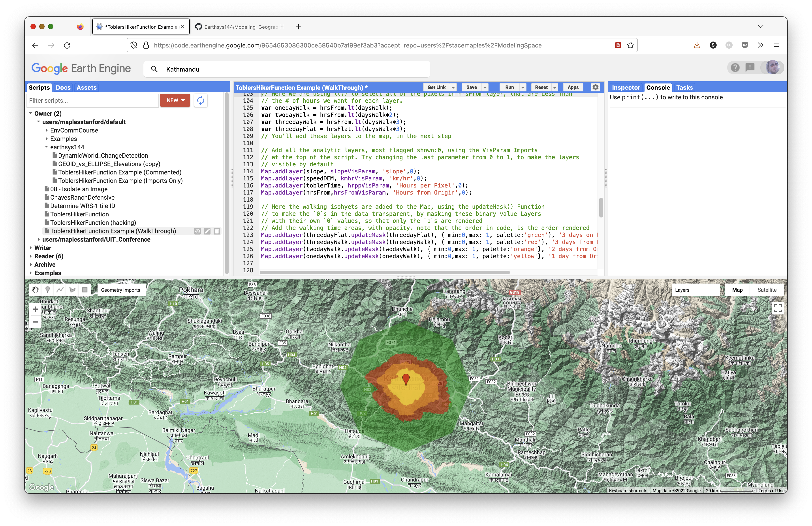Select the add marker point tool
Viewport: 812px width, 526px height.
pos(48,290)
